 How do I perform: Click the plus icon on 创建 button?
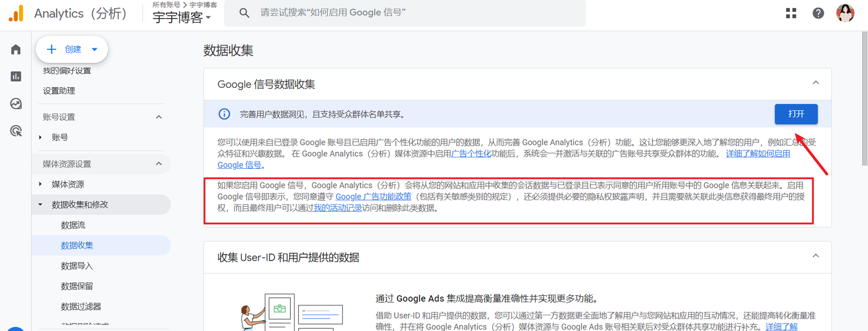(x=52, y=49)
